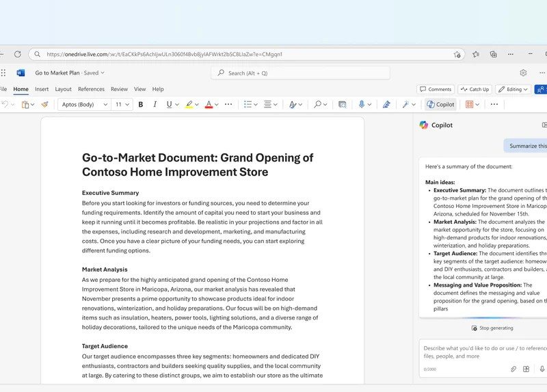The height and width of the screenshot is (392, 547).
Task: Toggle Bold formatting
Action: [x=141, y=105]
